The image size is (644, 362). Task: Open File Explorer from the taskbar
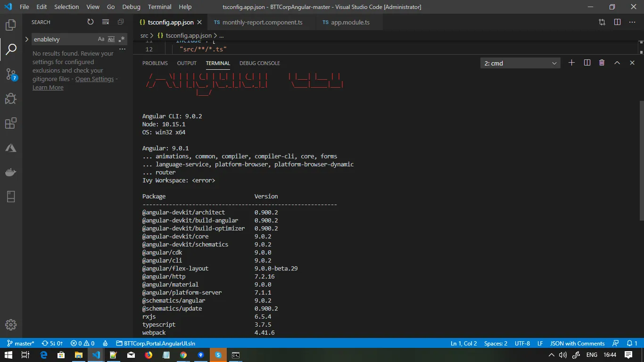tap(79, 355)
